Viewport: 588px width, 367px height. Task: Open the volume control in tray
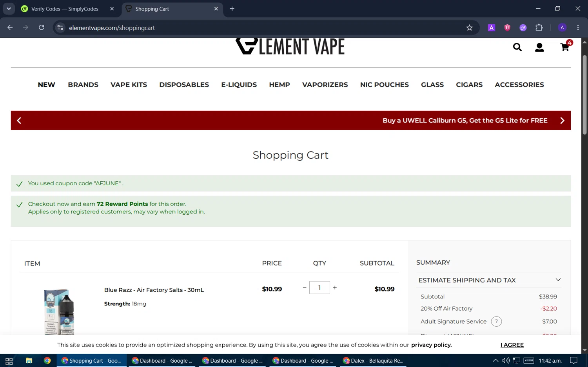(x=506, y=361)
